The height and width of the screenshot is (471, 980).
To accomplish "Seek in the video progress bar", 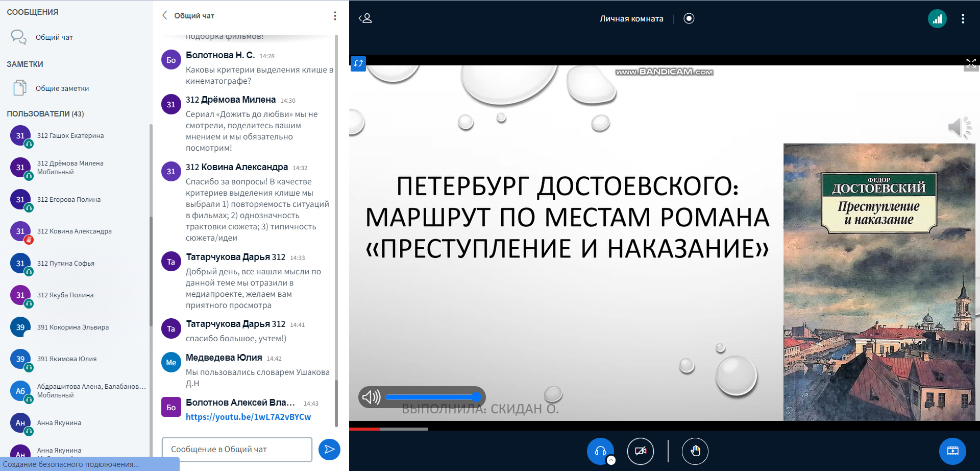I will tap(665, 429).
